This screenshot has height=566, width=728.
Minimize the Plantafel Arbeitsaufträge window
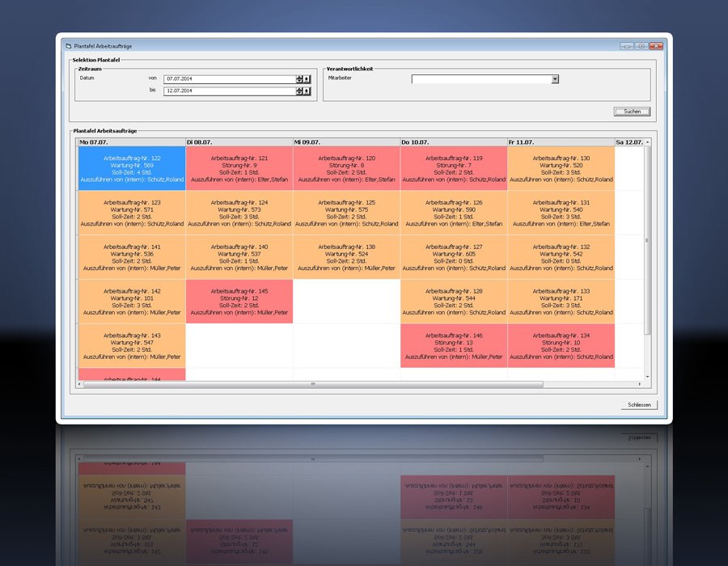point(626,46)
